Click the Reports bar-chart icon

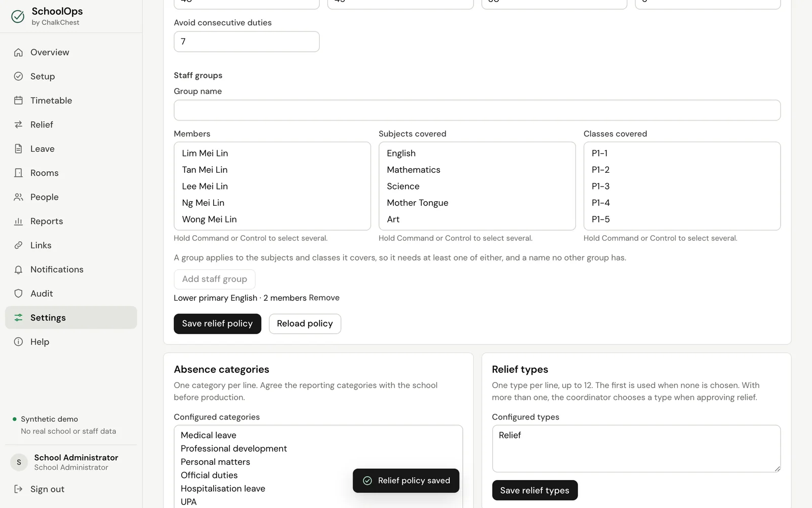click(x=18, y=221)
